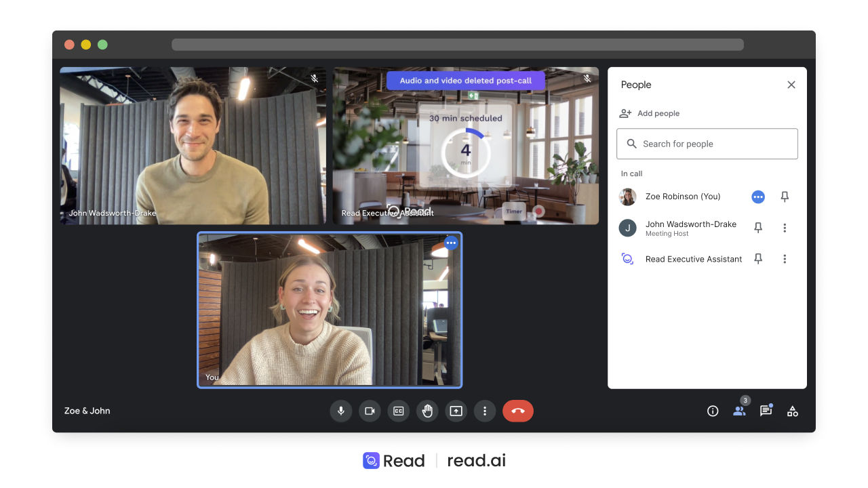
Task: Toggle closed captions
Action: click(399, 411)
